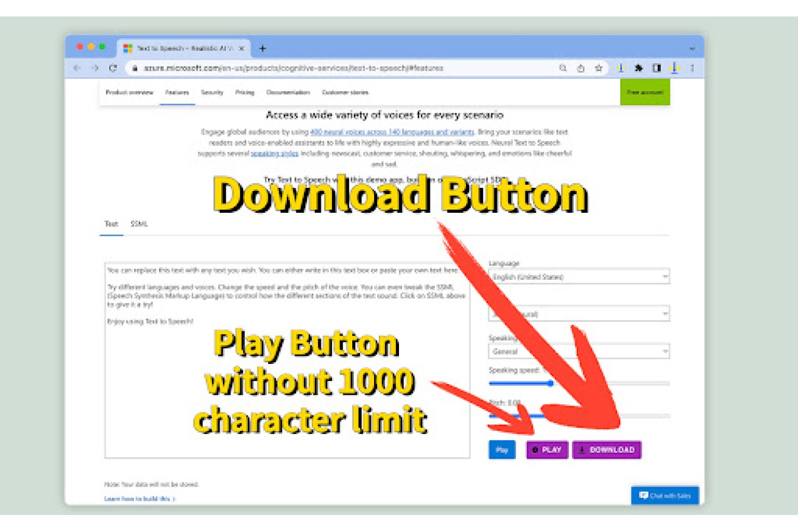Open the Chat with Sales widget
This screenshot has width=798, height=532.
coord(665,496)
